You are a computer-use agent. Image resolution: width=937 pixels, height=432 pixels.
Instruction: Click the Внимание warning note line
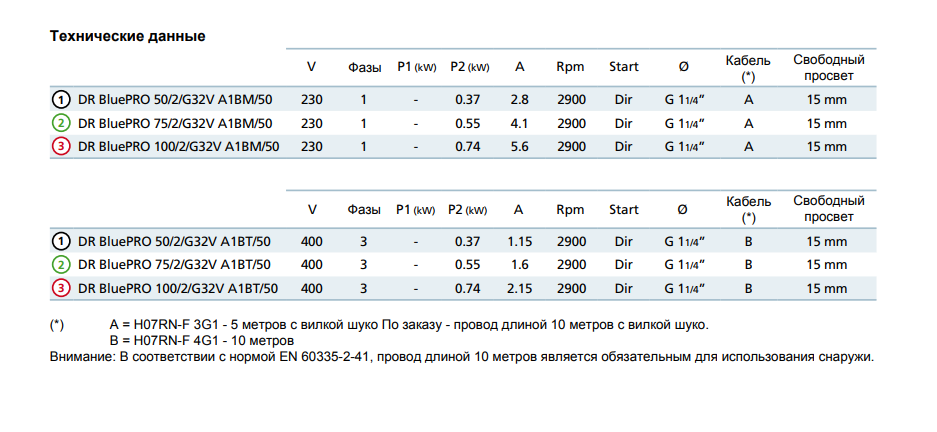(461, 356)
